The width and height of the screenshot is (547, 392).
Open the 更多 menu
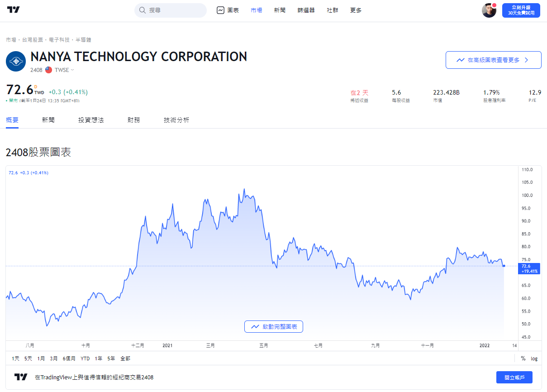356,10
